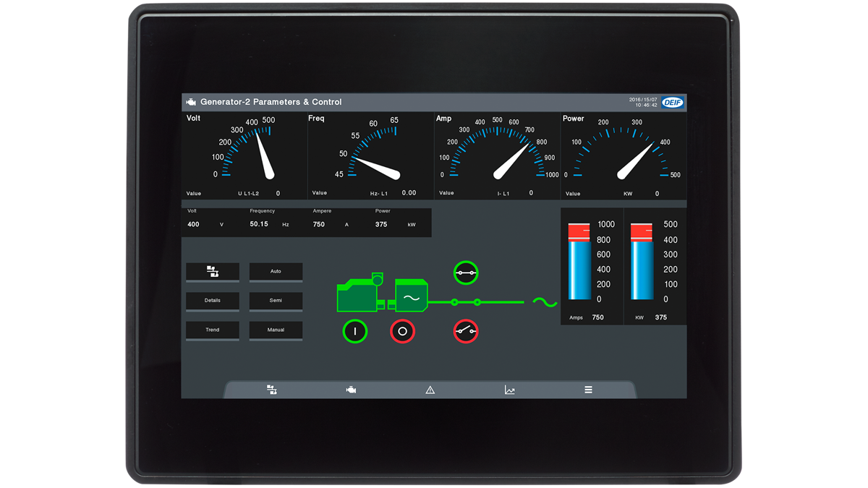Open overview icon in bottom navigation
Viewport: 868px width, 488px height.
point(272,390)
